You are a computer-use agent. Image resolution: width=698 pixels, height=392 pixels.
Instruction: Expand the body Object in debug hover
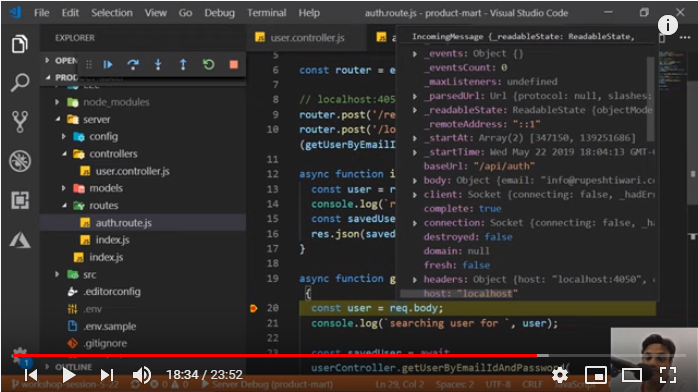coord(414,180)
